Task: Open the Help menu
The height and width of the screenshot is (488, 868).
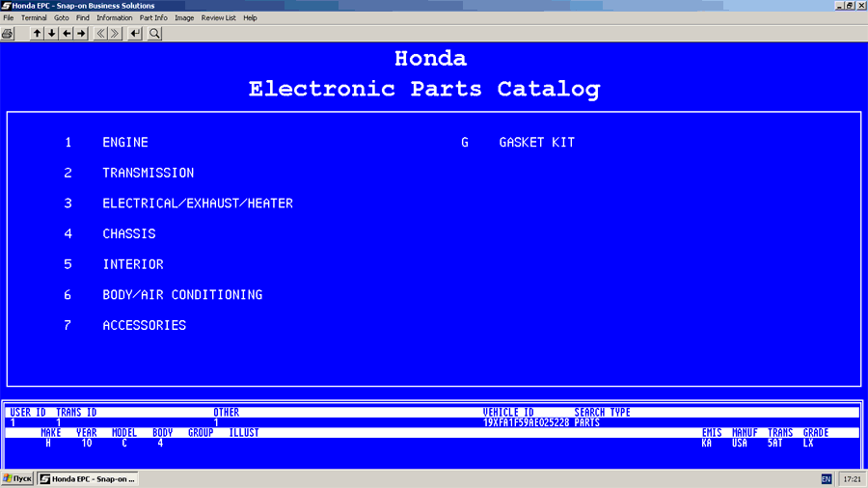Action: (x=250, y=17)
